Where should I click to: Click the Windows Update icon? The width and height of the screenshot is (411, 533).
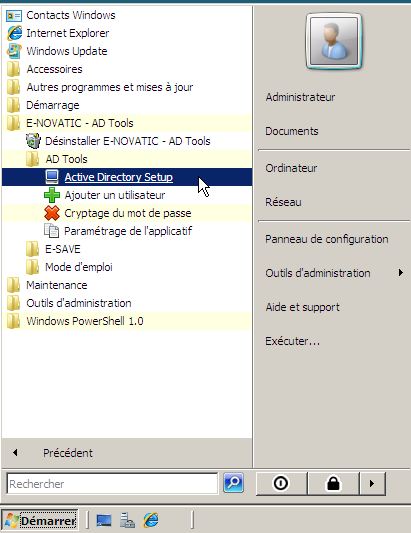coord(14,51)
